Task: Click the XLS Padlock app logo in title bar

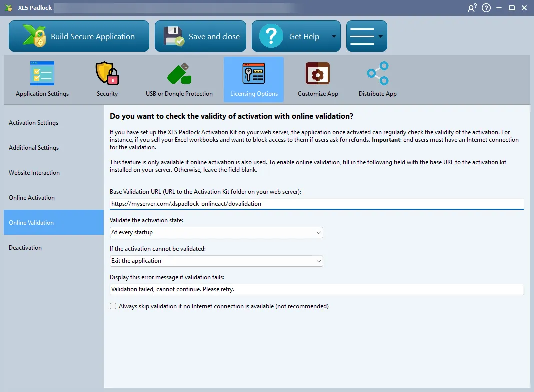Action: click(8, 8)
